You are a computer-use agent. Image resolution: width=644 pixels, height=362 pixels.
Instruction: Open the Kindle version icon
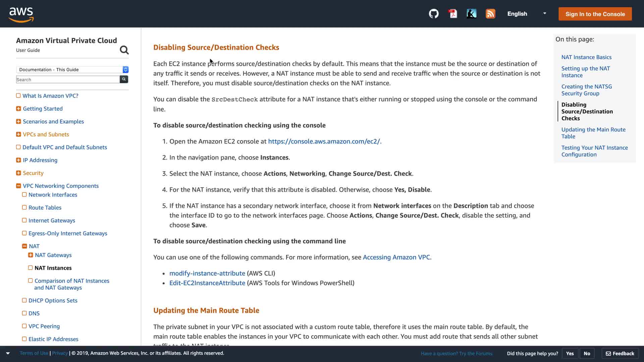472,14
